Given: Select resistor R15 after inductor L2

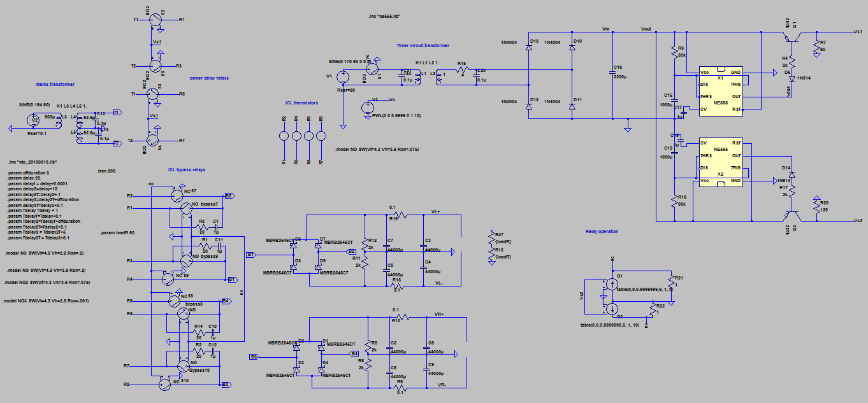Looking at the screenshot, I should tap(463, 71).
